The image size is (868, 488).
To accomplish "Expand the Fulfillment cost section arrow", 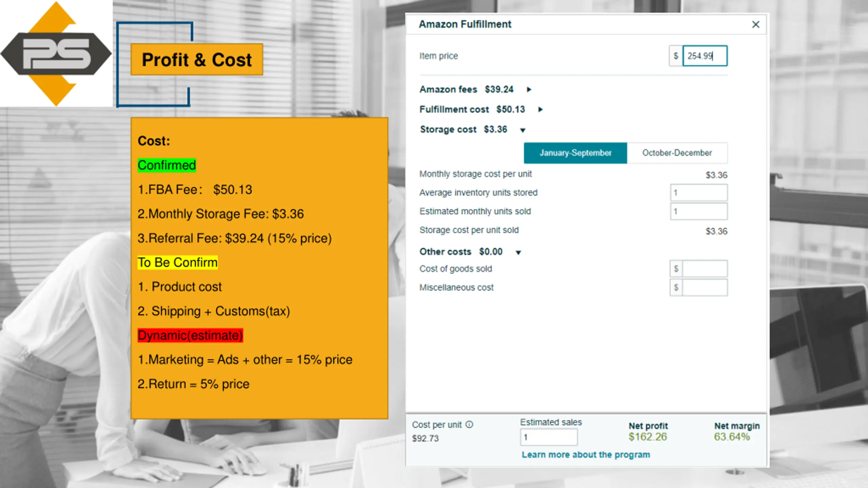I will [x=540, y=109].
